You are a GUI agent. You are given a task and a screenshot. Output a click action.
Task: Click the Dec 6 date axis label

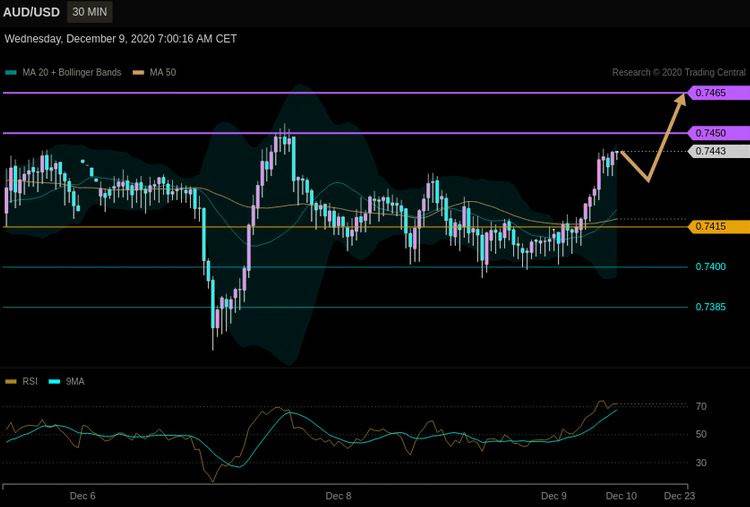click(82, 496)
